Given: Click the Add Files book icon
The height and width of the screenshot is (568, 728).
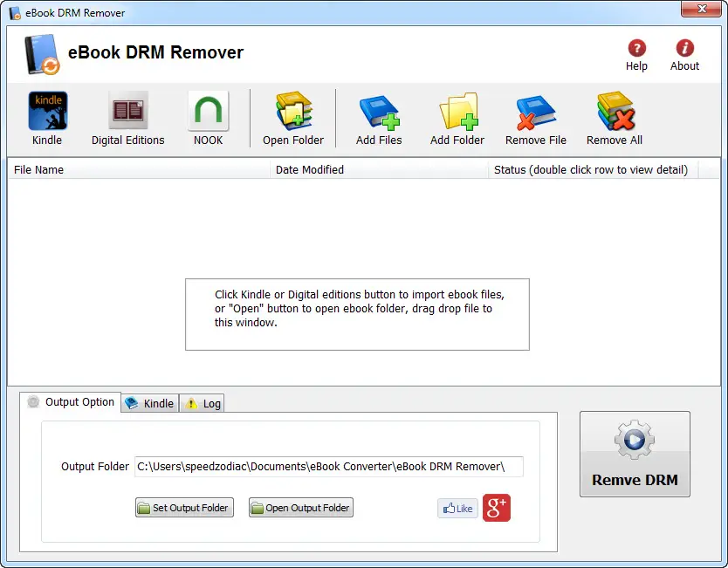Looking at the screenshot, I should [380, 112].
